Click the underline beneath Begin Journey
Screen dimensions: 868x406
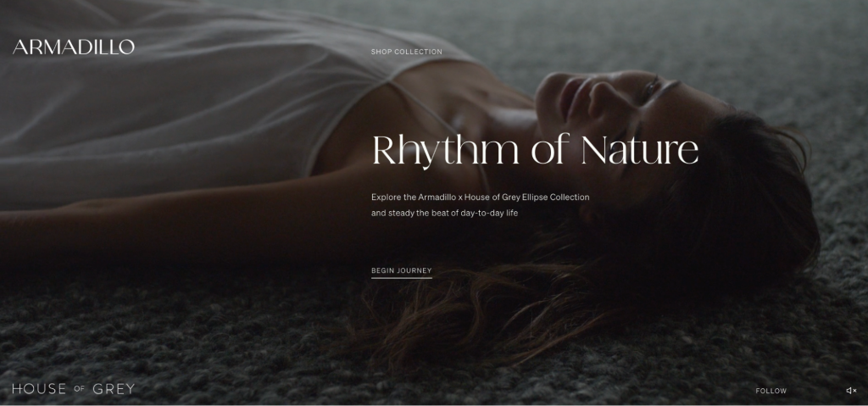[401, 277]
